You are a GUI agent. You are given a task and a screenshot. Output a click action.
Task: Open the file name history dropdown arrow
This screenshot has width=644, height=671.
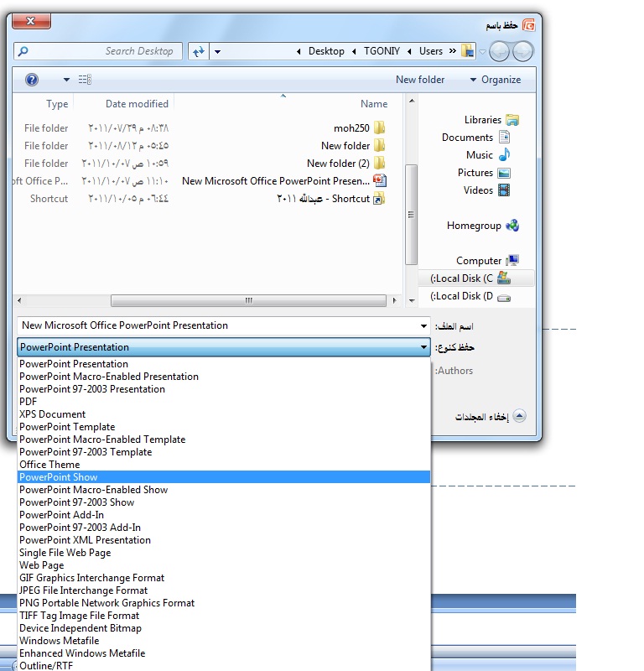423,326
